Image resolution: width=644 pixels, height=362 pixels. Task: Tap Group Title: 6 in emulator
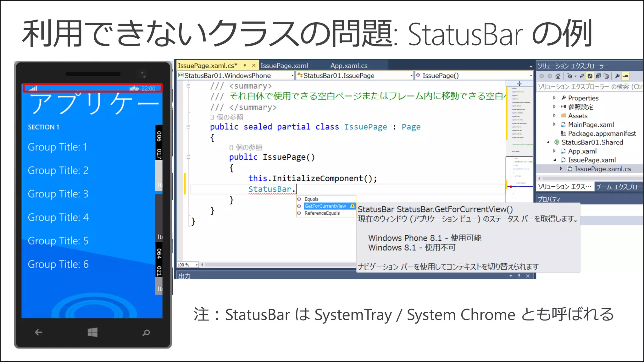[x=58, y=264]
